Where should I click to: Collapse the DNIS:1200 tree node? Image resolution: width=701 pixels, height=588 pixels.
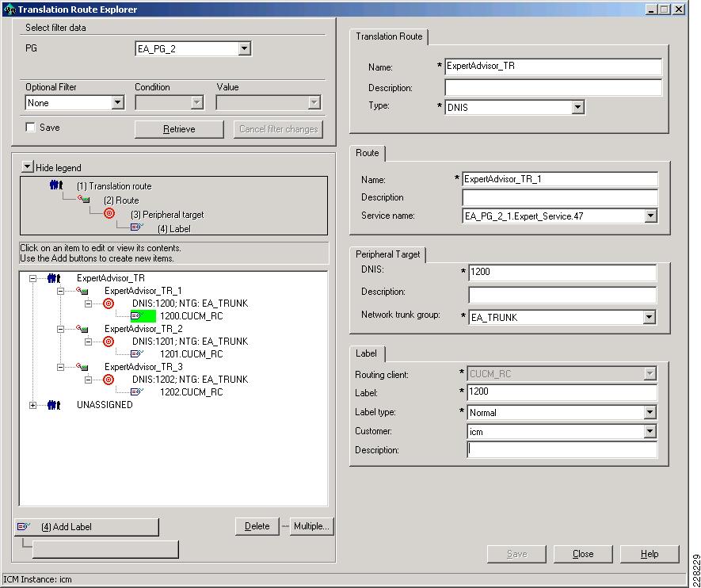[88, 304]
